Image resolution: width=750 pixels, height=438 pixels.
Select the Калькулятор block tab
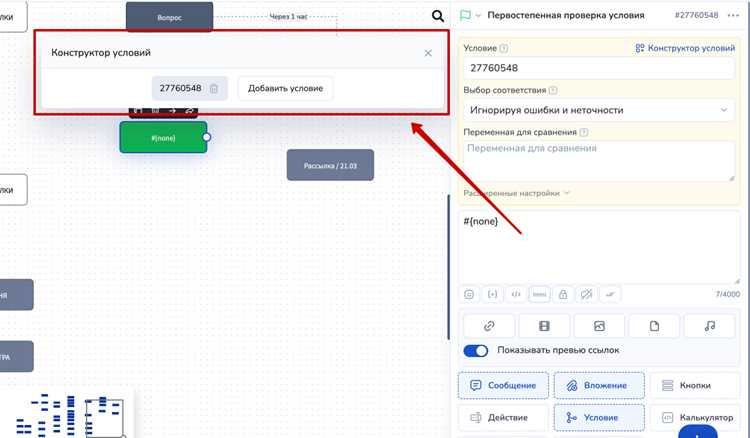click(x=695, y=417)
